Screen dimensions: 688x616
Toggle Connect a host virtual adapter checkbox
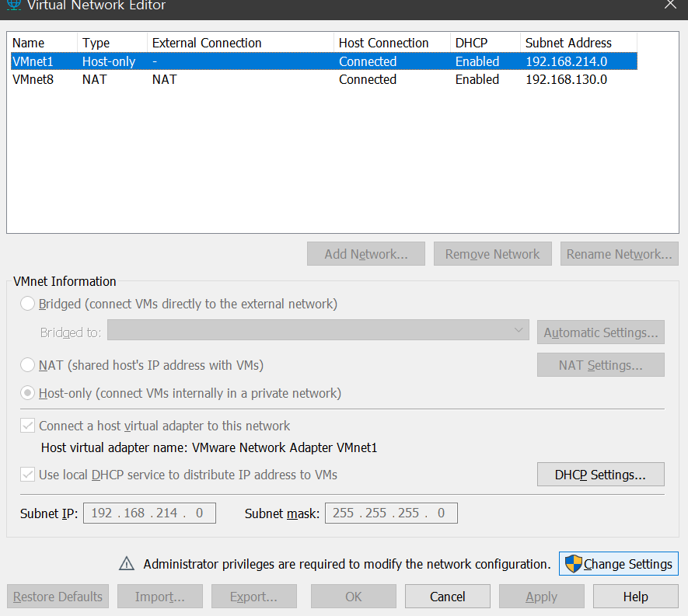(28, 425)
